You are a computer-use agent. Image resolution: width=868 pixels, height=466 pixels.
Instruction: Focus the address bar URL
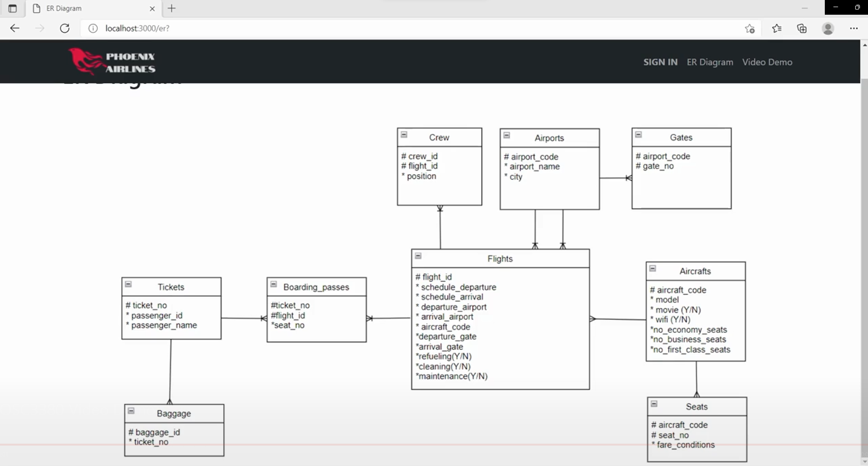(x=137, y=28)
